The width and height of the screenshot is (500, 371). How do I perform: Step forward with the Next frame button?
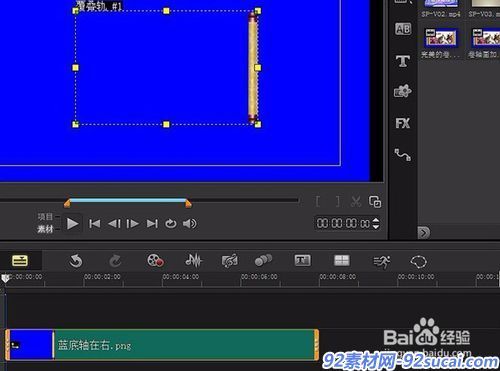coord(133,224)
